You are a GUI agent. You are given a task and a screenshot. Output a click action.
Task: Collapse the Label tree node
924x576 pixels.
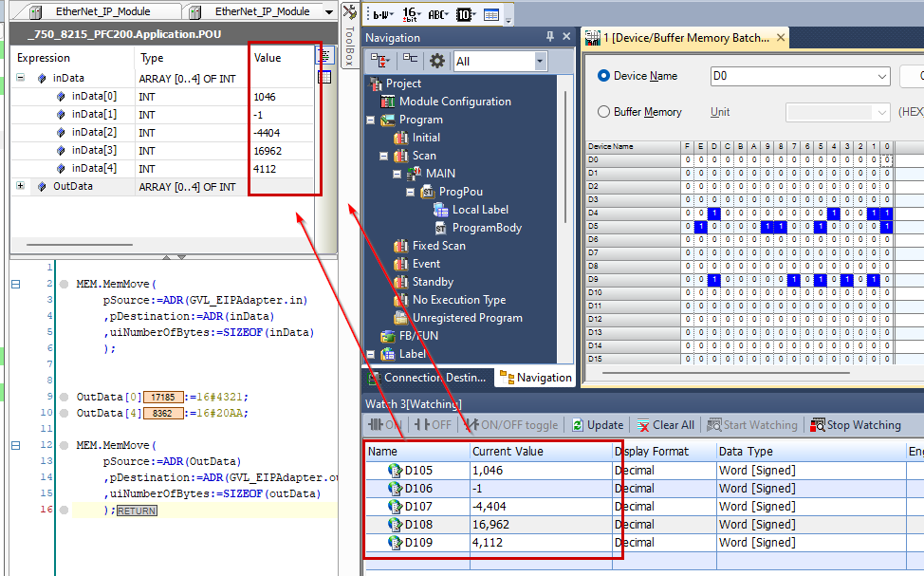[x=371, y=354]
